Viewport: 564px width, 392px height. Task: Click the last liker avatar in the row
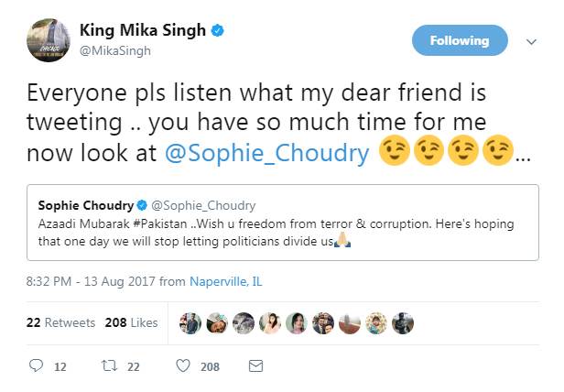[x=402, y=323]
